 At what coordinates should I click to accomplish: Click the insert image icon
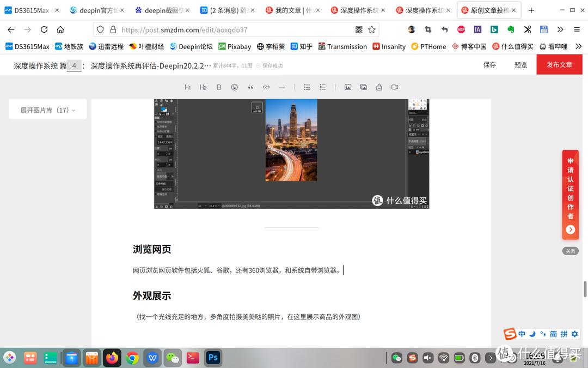pos(348,87)
